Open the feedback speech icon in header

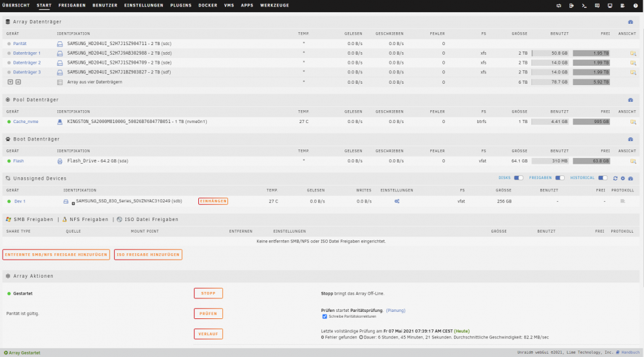pos(597,6)
